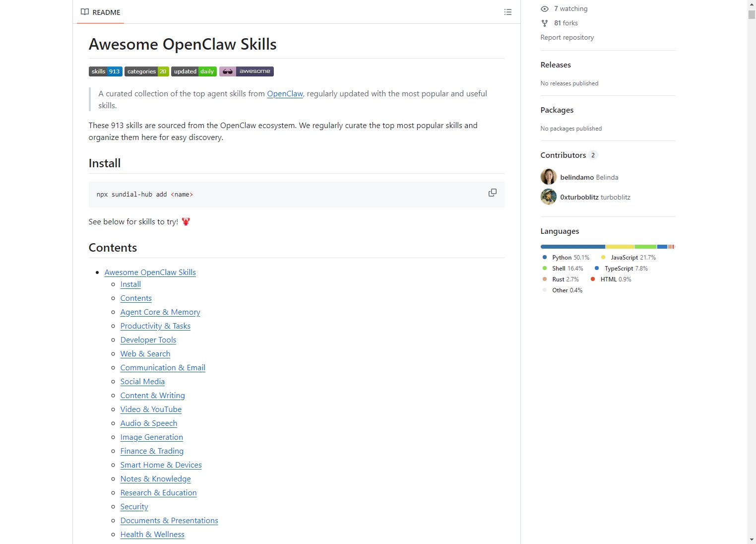Jump to Health & Wellness
Screen dimensions: 756x544
click(x=152, y=535)
